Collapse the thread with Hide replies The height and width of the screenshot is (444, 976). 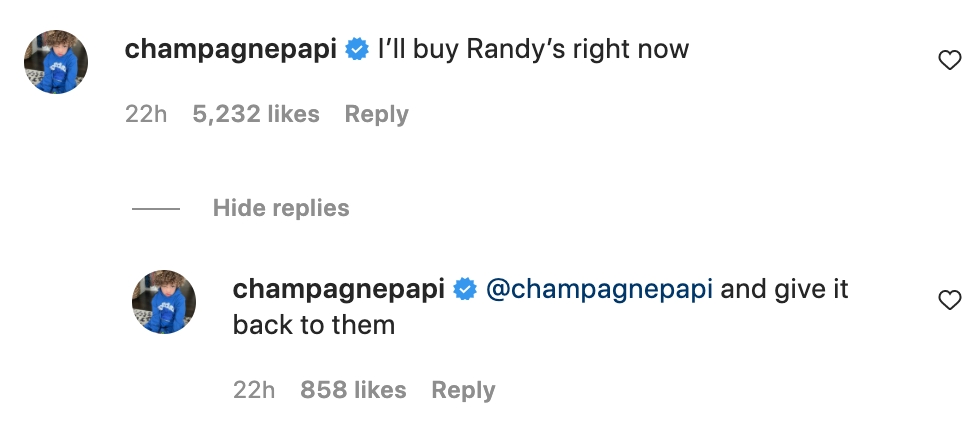[x=281, y=208]
